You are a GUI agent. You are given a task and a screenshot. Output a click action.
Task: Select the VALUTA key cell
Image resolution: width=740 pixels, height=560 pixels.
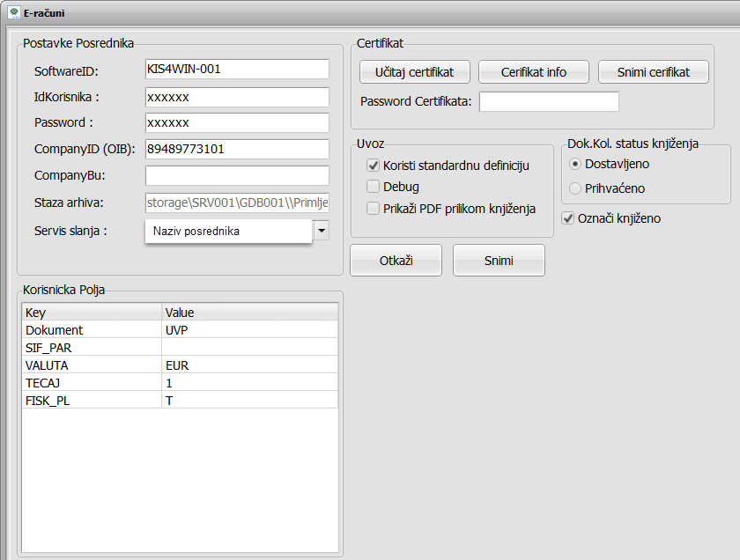click(92, 365)
